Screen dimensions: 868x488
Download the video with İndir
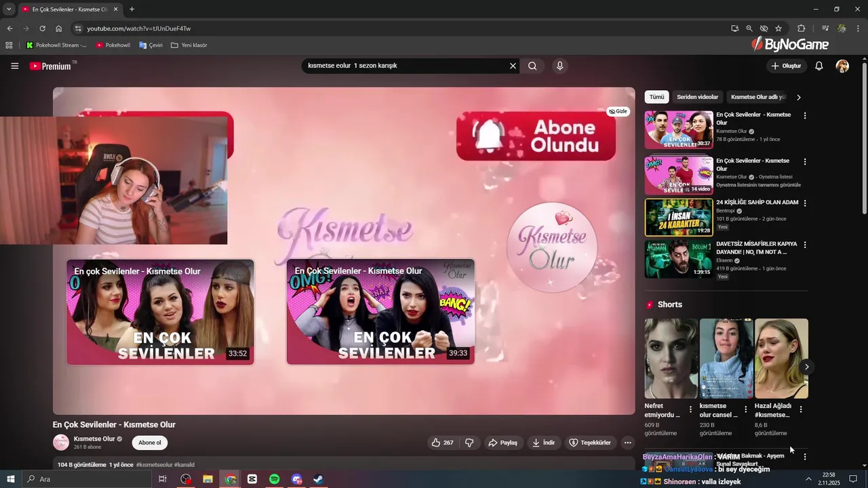click(x=543, y=443)
